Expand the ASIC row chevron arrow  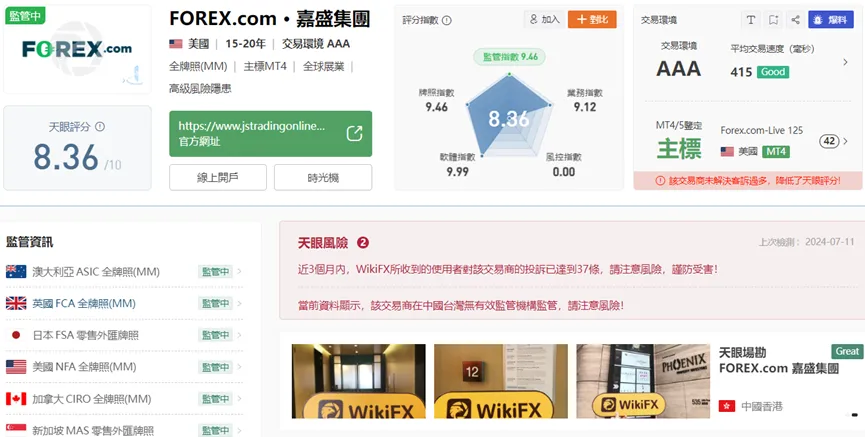(239, 271)
